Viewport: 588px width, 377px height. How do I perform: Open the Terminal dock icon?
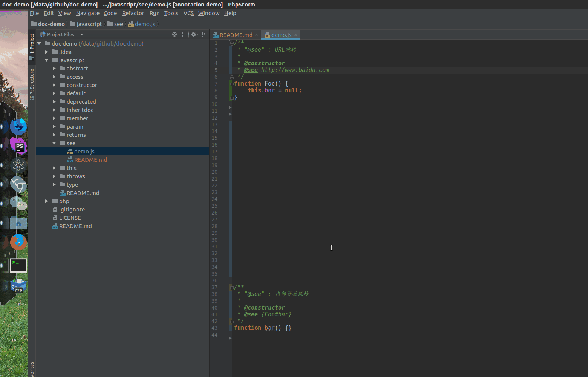tap(18, 265)
